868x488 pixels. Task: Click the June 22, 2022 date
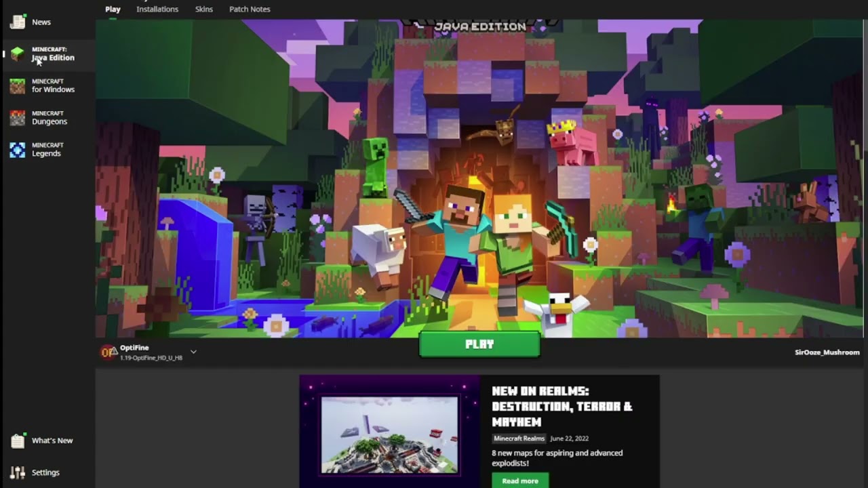pos(569,439)
